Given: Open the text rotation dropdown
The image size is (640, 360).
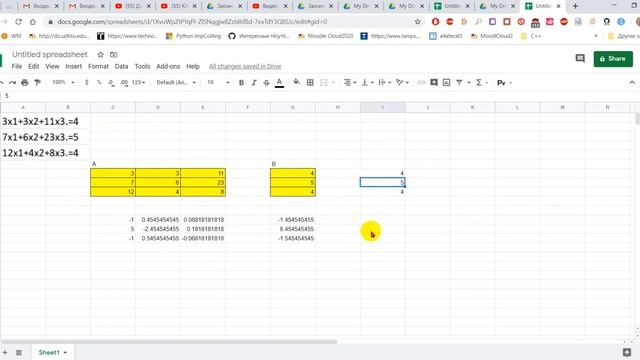Looking at the screenshot, I should pyautogui.click(x=402, y=82).
